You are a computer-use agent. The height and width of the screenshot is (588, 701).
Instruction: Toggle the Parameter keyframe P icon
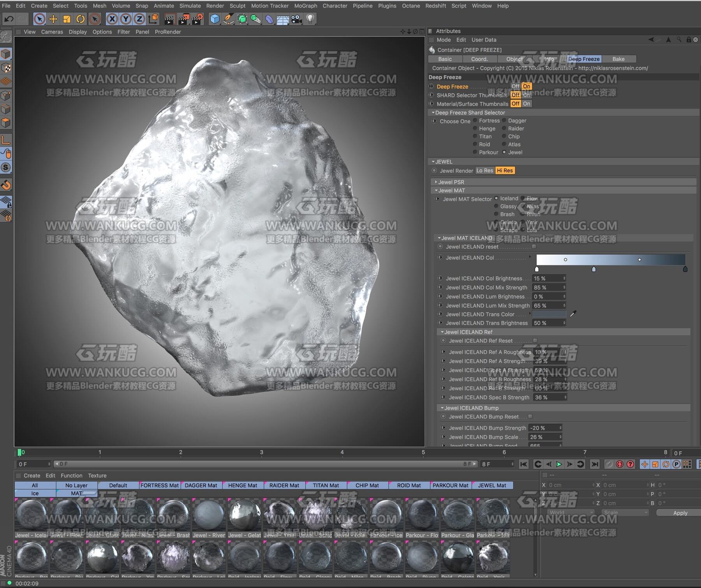click(676, 464)
